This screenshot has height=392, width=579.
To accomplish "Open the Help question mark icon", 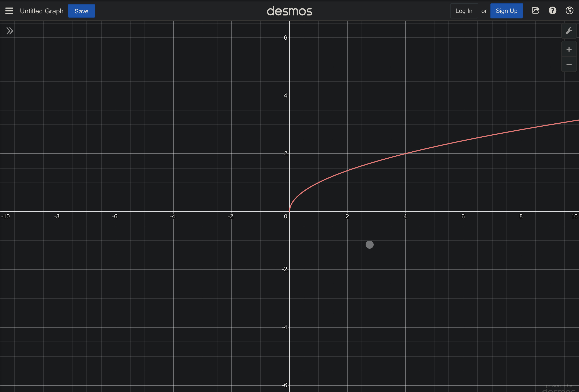I will pos(552,10).
